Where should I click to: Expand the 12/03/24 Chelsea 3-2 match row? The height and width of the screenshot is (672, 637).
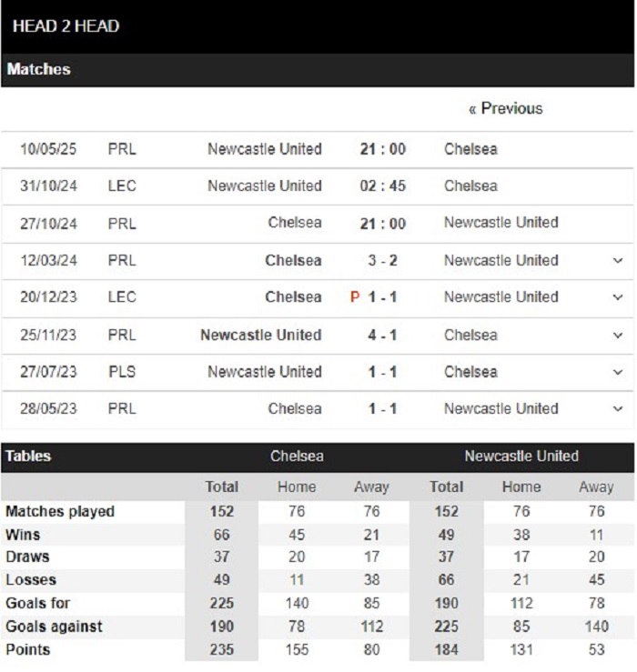pyautogui.click(x=618, y=260)
